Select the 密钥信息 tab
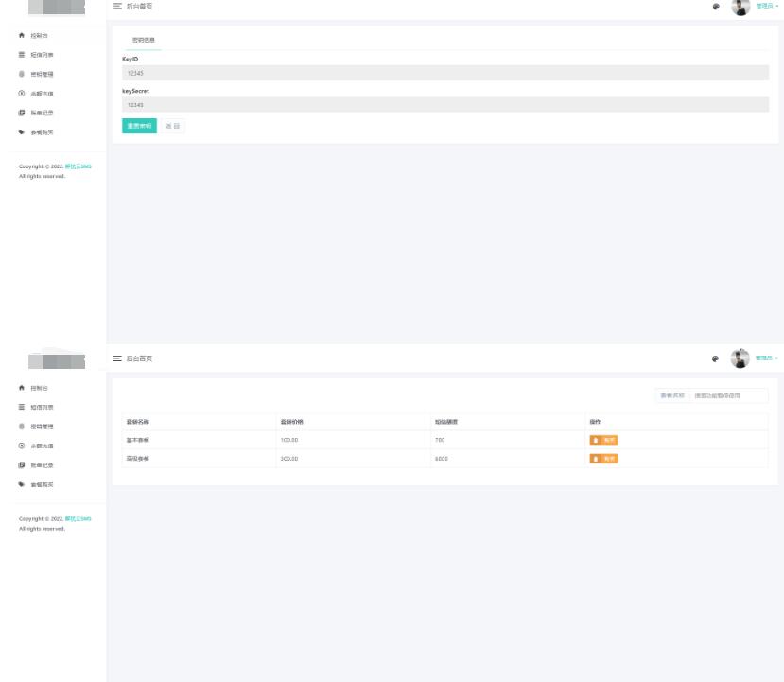This screenshot has width=784, height=682. click(x=143, y=40)
